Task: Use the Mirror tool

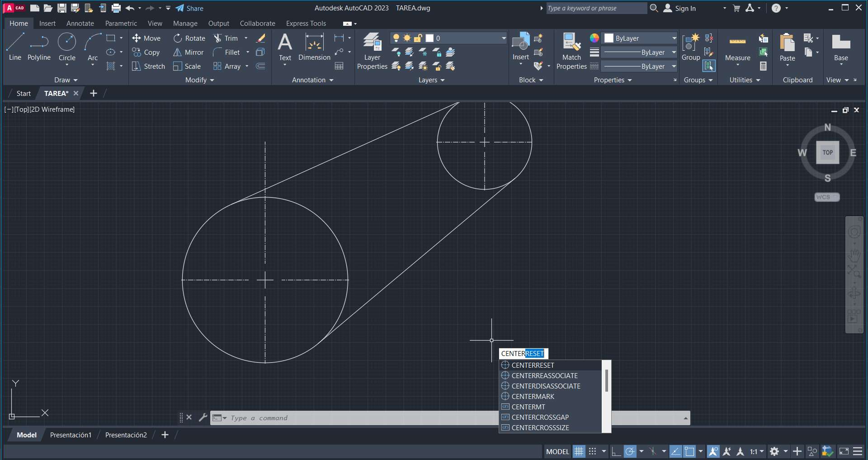Action: pos(189,52)
